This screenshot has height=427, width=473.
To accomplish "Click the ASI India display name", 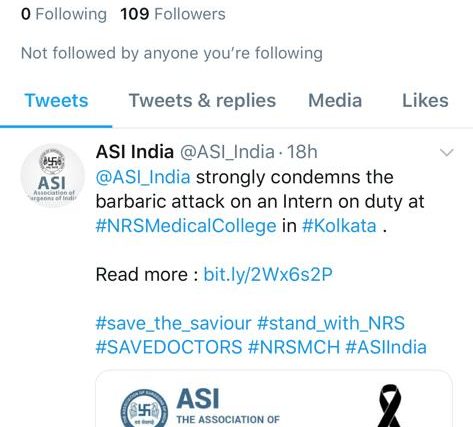I will (x=135, y=152).
